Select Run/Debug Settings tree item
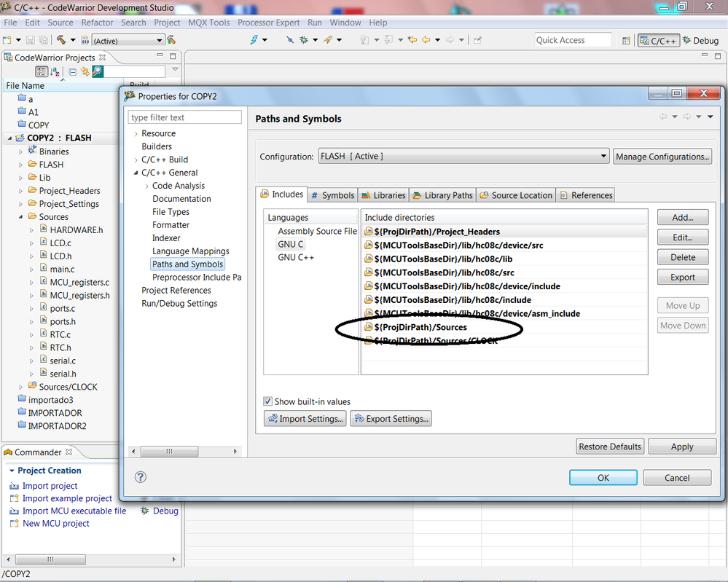The image size is (728, 582). [x=179, y=304]
